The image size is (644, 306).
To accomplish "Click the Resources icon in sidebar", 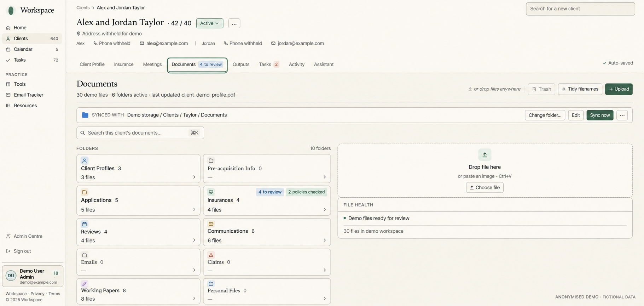I will 8,106.
